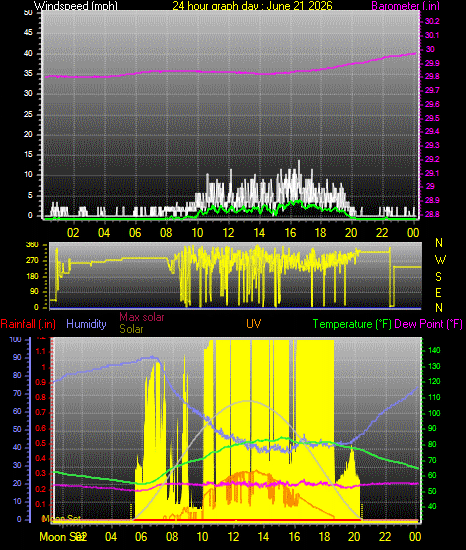Click the "S" wind direction compass letter
Image resolution: width=466 pixels, height=550 pixels.
click(438, 277)
